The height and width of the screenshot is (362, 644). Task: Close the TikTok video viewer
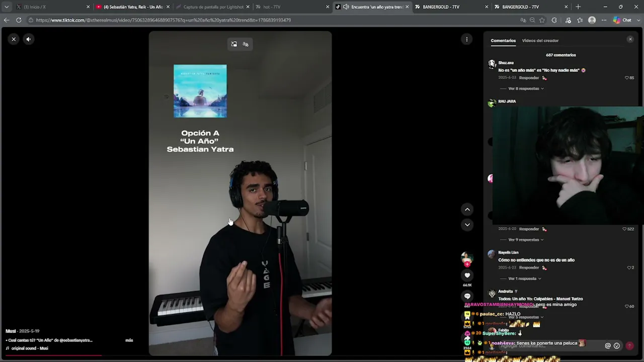pyautogui.click(x=14, y=39)
